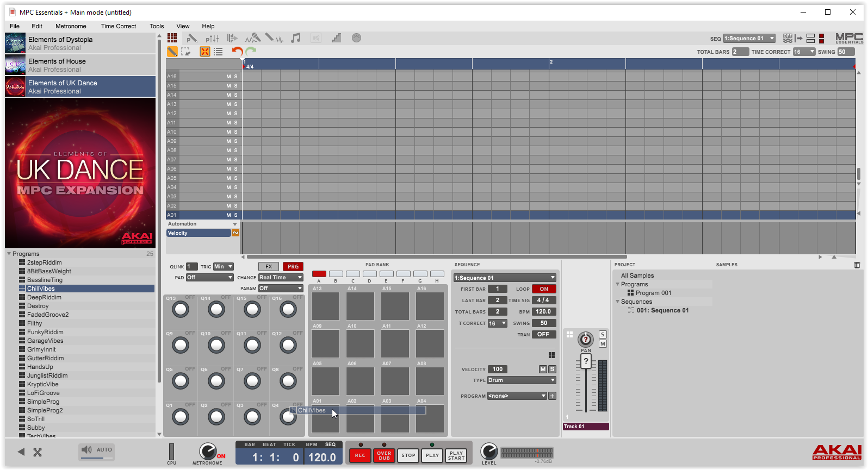This screenshot has width=868, height=470.
Task: Toggle the track mixer S solo button
Action: coord(603,335)
